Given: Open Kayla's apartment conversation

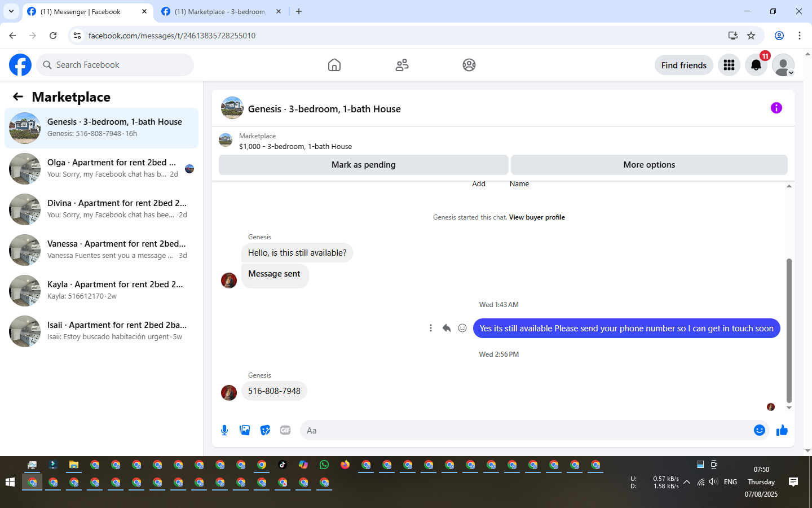Looking at the screenshot, I should (x=101, y=291).
